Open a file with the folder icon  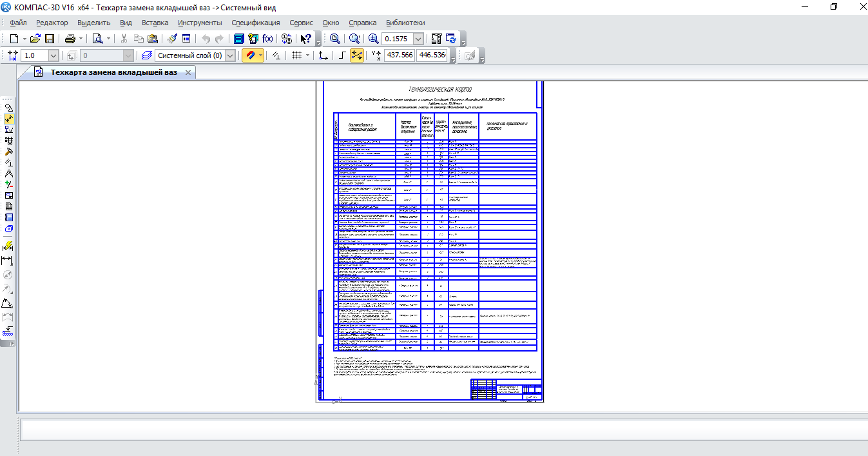(x=35, y=39)
